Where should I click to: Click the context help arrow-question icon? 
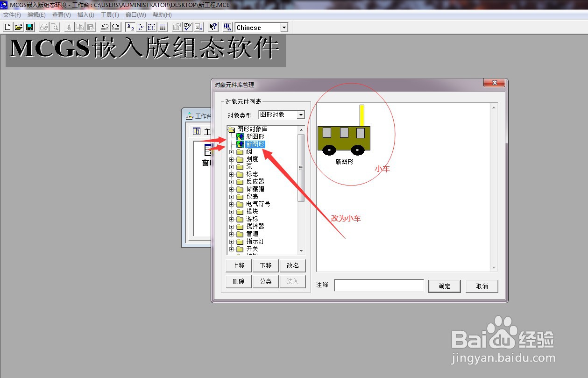[213, 27]
